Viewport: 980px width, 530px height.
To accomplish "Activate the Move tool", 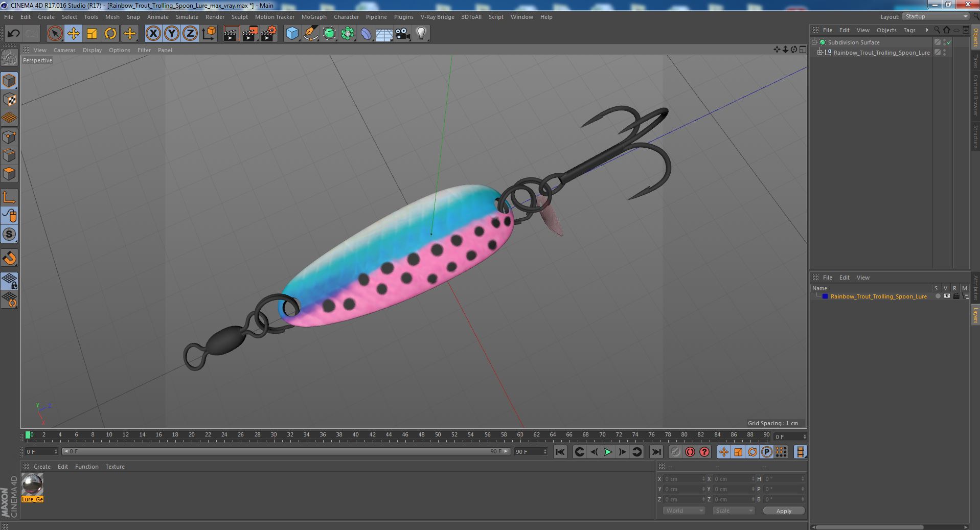I will 73,34.
